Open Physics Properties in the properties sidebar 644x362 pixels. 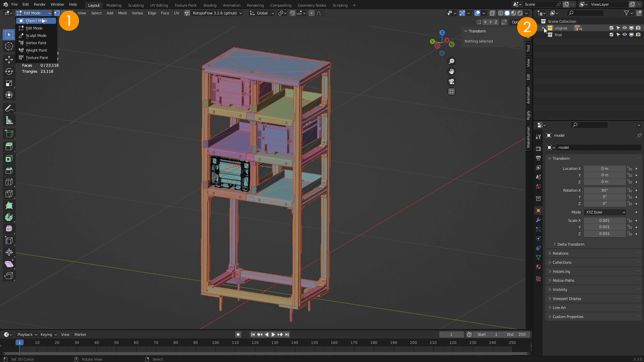pyautogui.click(x=538, y=239)
